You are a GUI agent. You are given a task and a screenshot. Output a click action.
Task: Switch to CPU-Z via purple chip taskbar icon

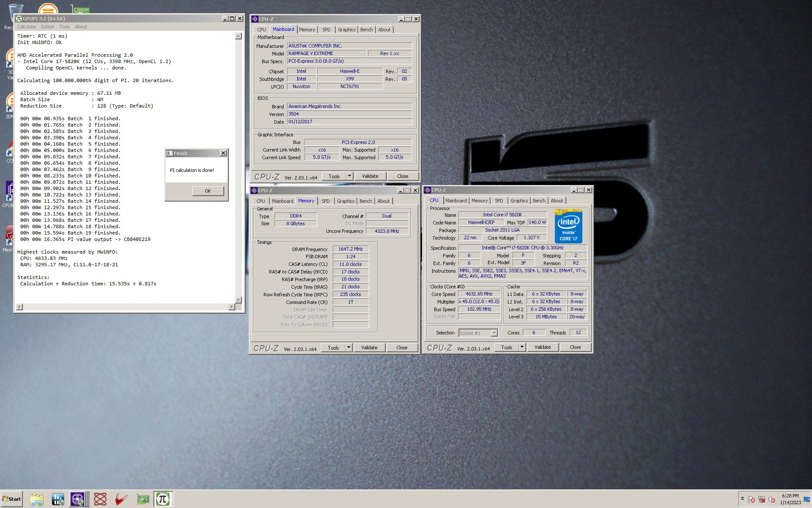coord(78,499)
